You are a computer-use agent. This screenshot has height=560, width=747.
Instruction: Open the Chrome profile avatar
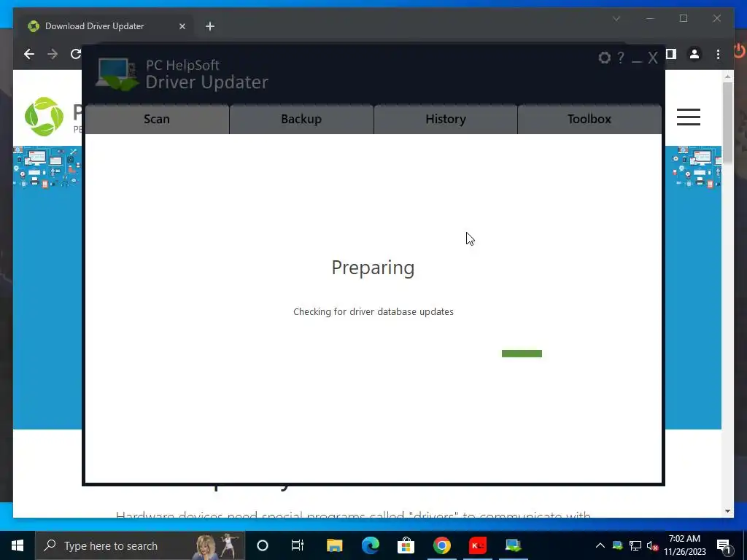pyautogui.click(x=694, y=54)
